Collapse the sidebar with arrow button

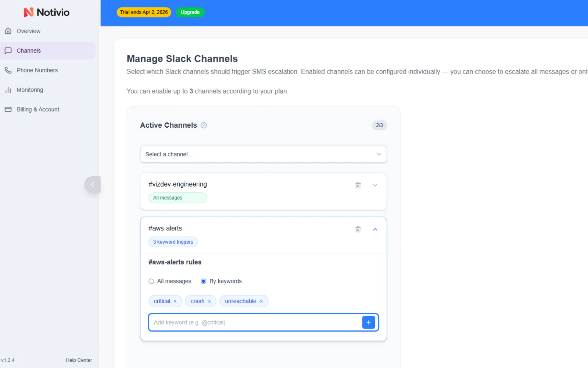tap(92, 185)
